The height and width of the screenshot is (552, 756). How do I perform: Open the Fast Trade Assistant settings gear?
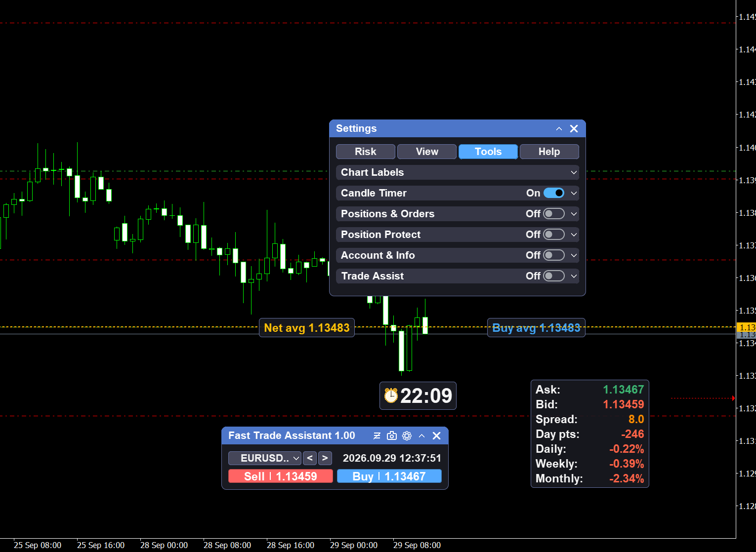[x=407, y=435]
